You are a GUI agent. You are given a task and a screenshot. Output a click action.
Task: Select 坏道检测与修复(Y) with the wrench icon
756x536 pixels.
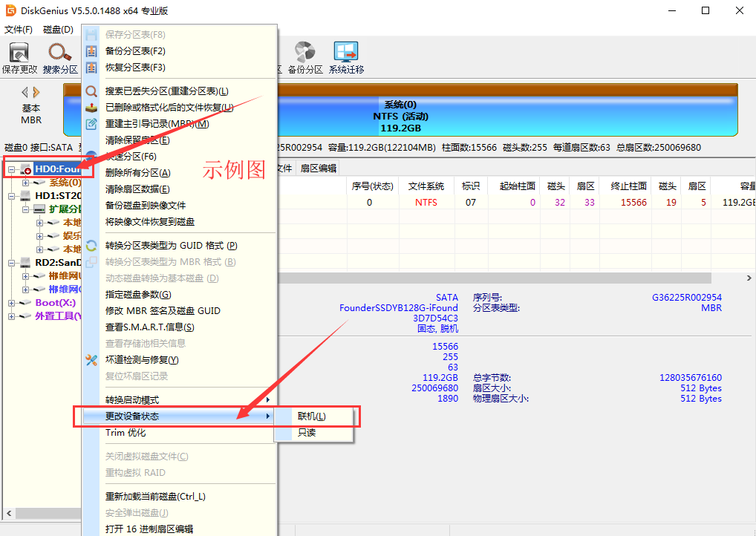click(141, 360)
